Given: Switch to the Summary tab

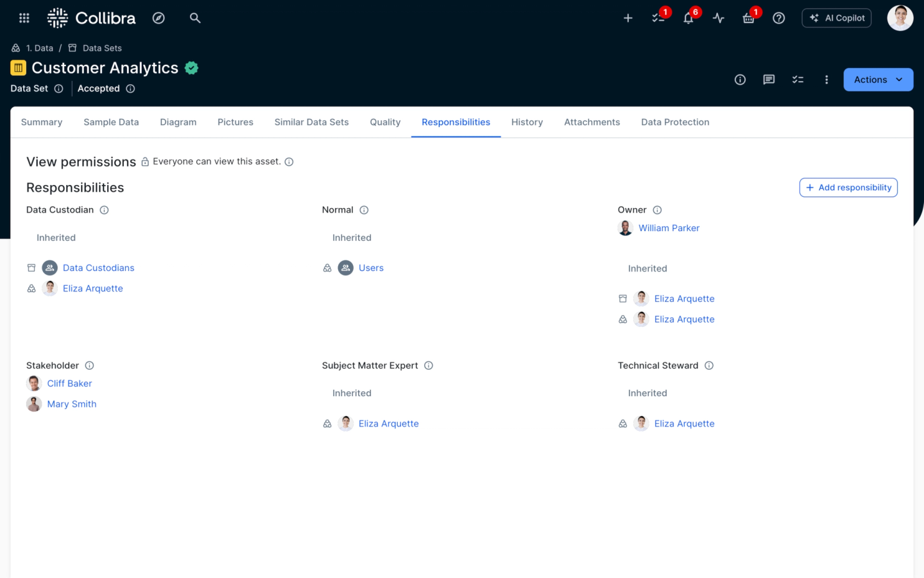Looking at the screenshot, I should point(42,122).
